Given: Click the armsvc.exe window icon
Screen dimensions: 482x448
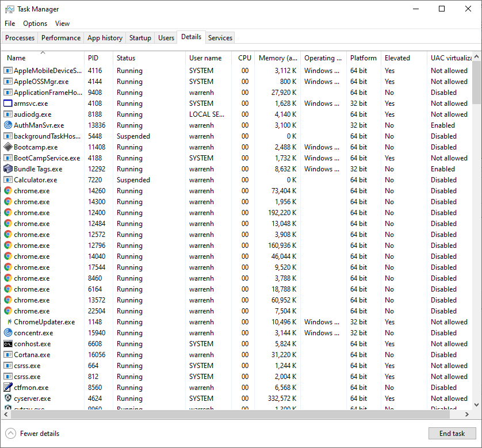Looking at the screenshot, I should (8, 104).
